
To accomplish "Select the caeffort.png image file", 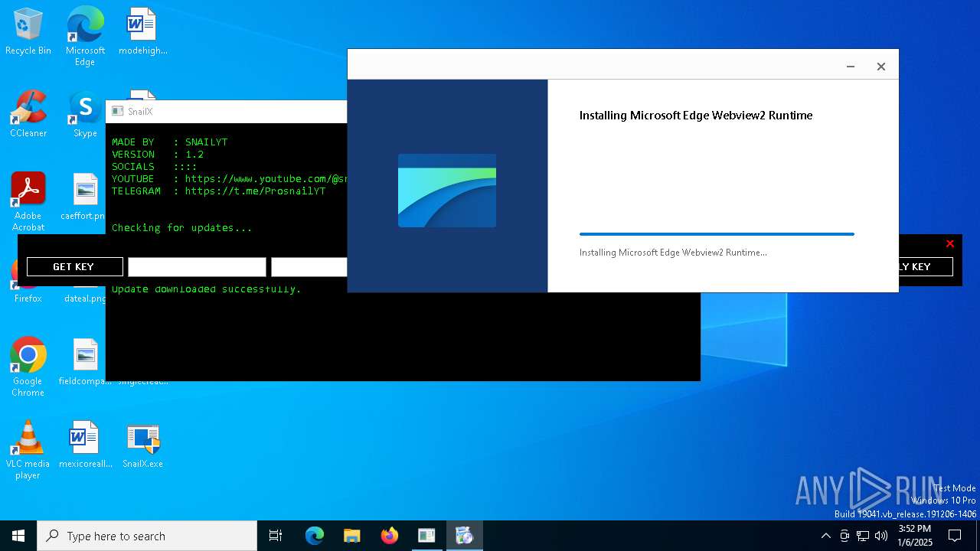I will click(85, 197).
